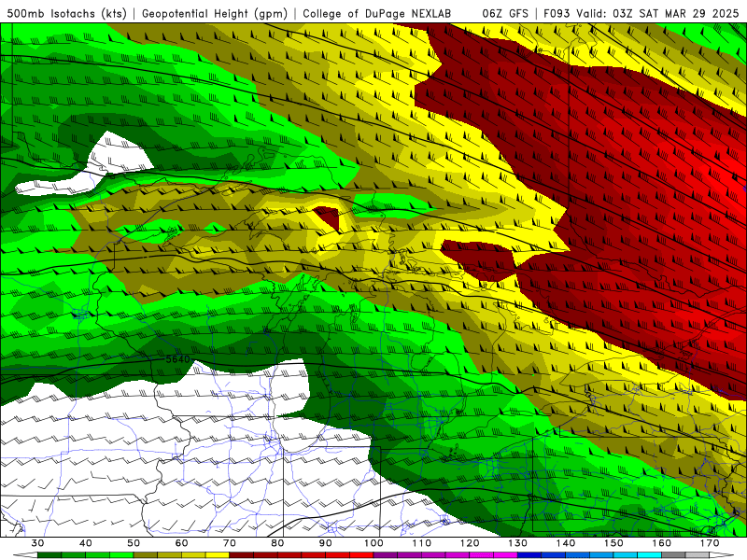Click the yellow swatch just left of 70
747x560 pixels.
click(x=218, y=555)
